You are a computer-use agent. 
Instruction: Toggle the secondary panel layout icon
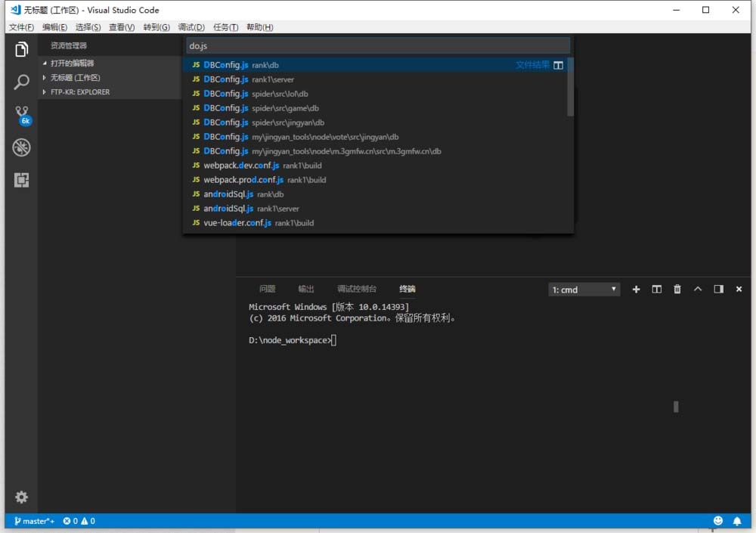(x=718, y=289)
